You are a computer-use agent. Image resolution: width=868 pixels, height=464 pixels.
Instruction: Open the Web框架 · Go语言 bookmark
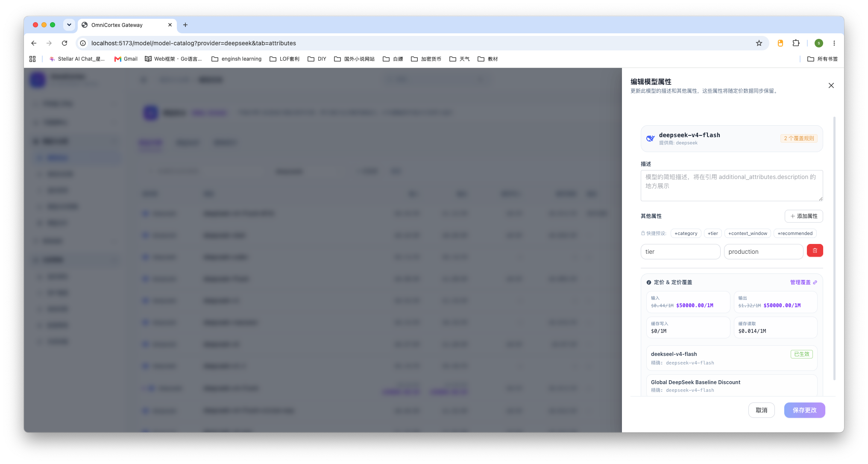click(173, 59)
